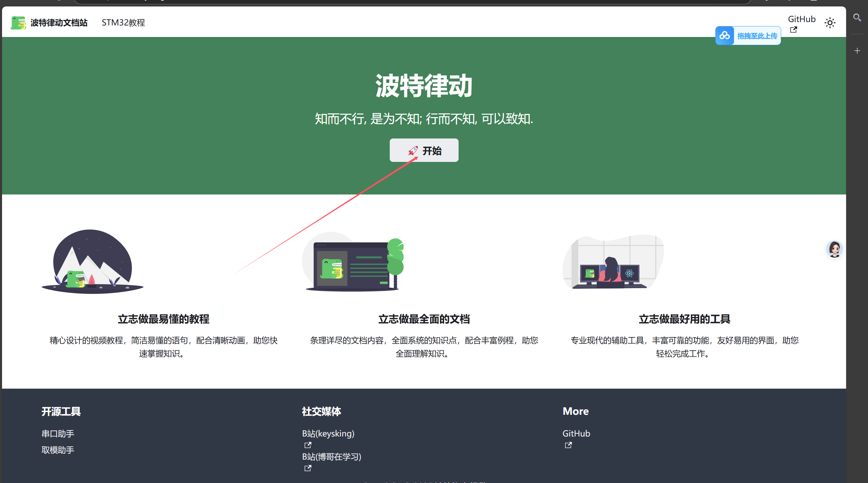Open GitHub link in top navbar

click(x=801, y=19)
